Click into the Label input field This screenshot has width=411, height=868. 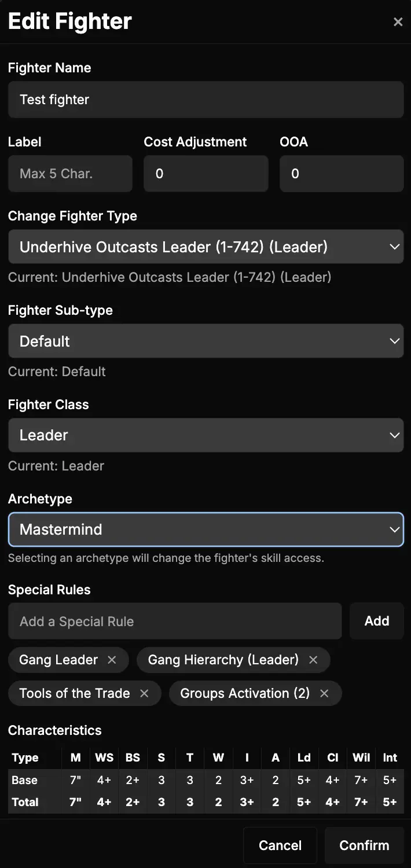click(70, 174)
